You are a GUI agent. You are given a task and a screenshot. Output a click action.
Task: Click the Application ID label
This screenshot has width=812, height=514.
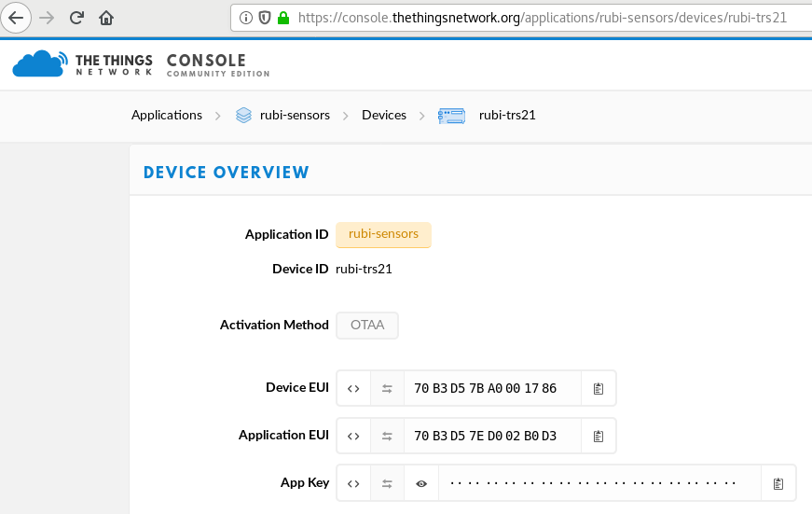[286, 235]
